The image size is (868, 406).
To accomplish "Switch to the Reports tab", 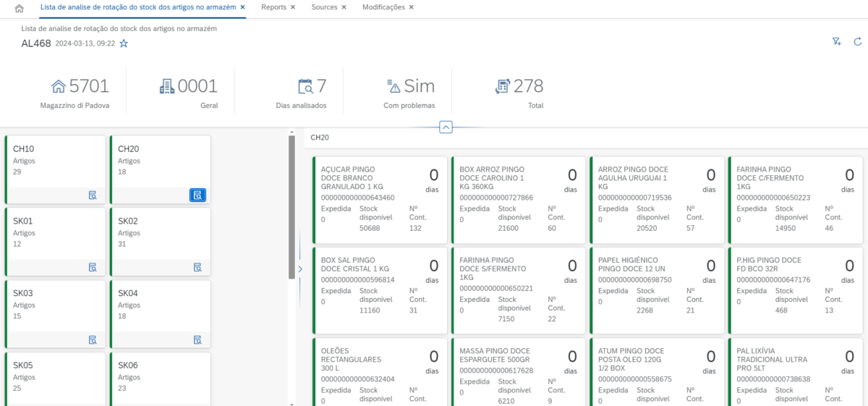I will point(273,7).
